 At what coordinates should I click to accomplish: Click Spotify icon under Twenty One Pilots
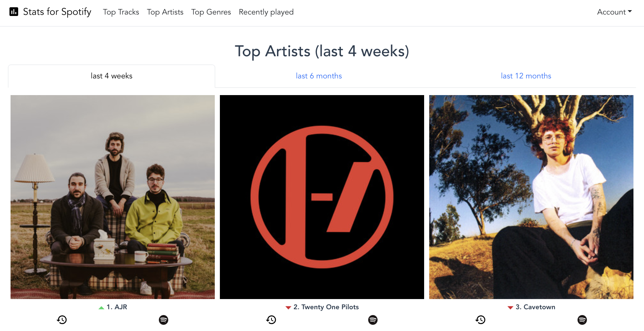pyautogui.click(x=373, y=320)
